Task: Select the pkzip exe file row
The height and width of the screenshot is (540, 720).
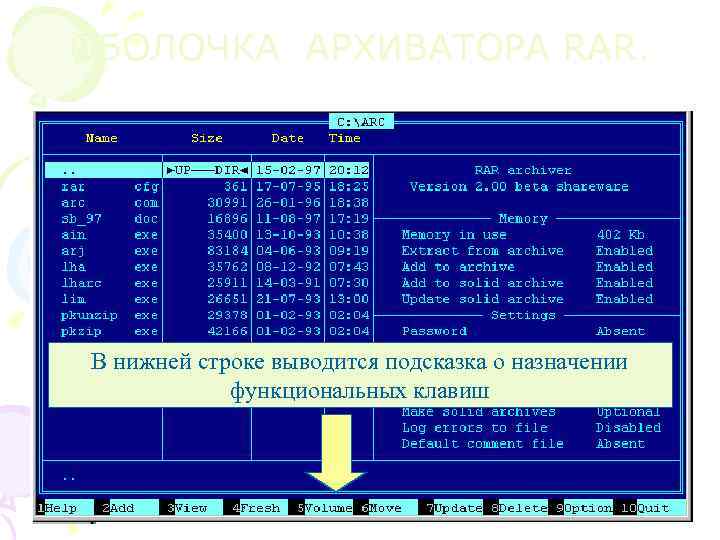Action: pos(207,331)
